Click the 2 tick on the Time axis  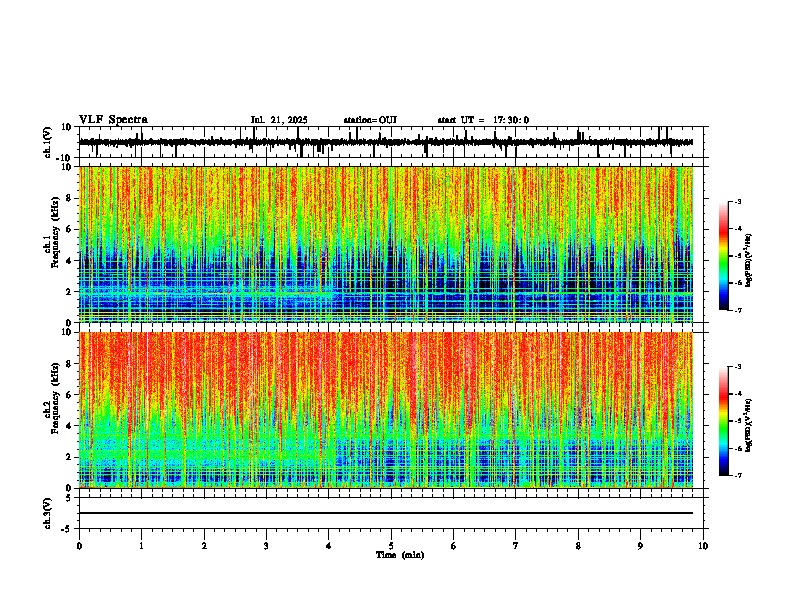[x=204, y=546]
